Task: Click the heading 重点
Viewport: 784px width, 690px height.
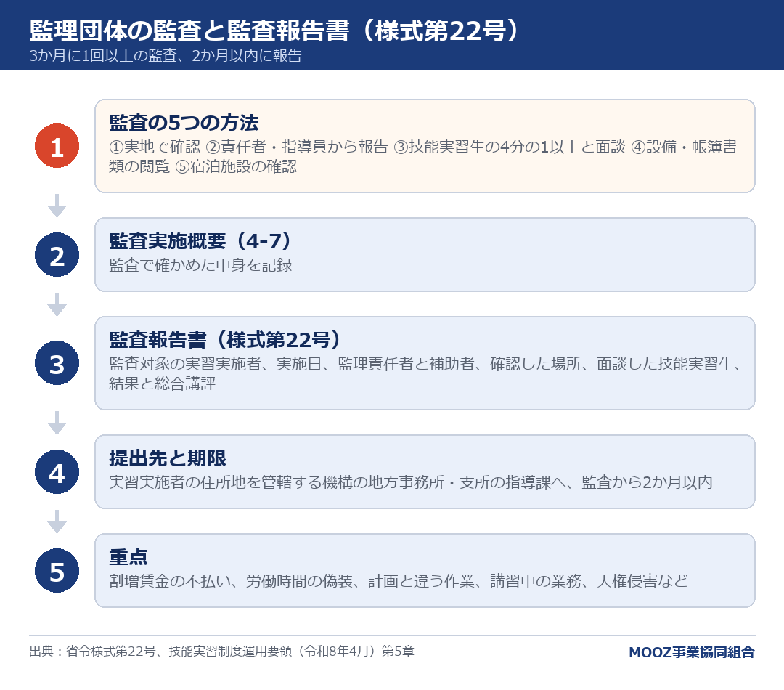Action: pos(128,557)
